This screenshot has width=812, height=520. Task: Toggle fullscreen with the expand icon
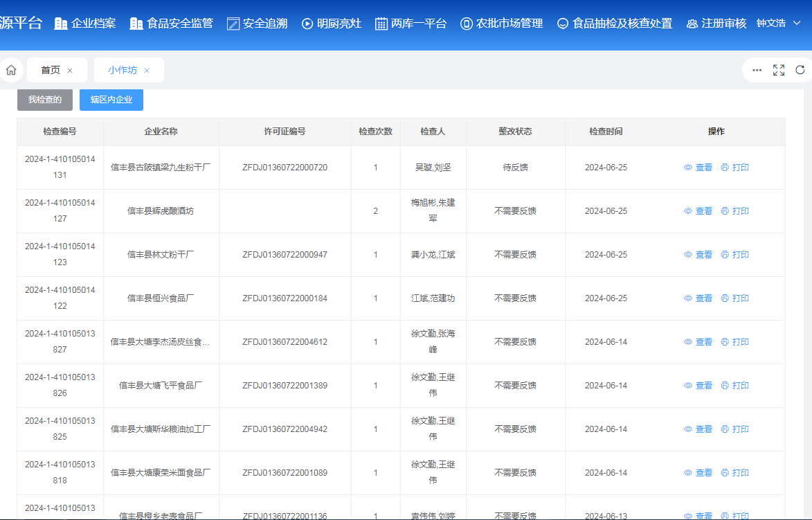[779, 70]
